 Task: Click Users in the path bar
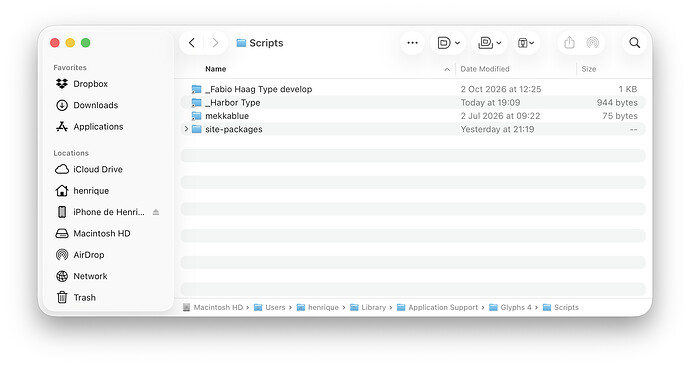click(270, 307)
